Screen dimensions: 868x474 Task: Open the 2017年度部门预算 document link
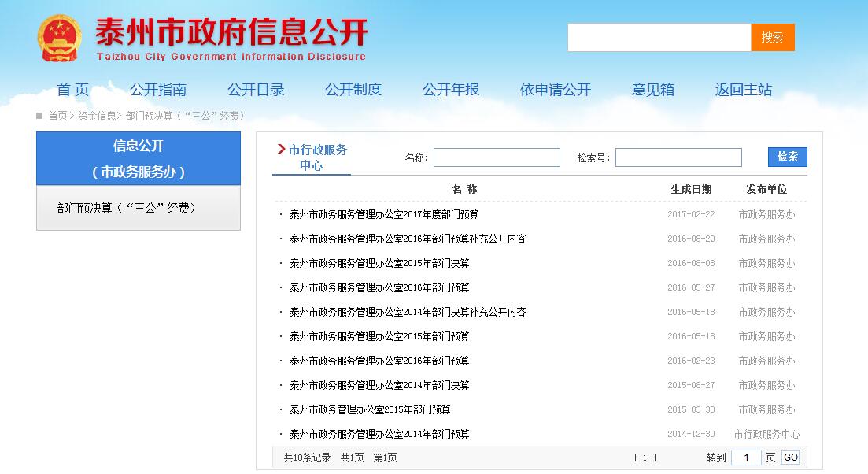click(x=384, y=214)
